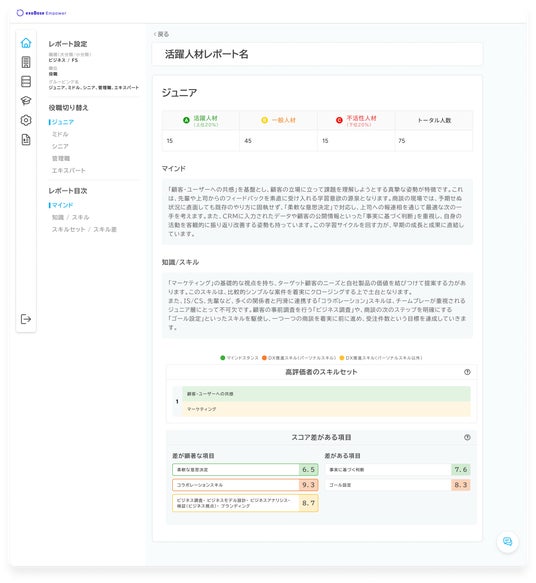Go back using the 戻る link

tap(161, 34)
